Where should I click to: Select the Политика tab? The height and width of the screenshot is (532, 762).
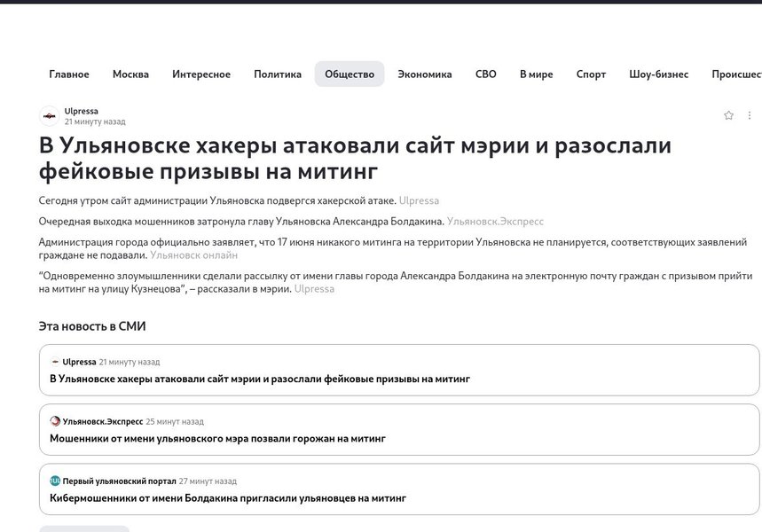(277, 74)
